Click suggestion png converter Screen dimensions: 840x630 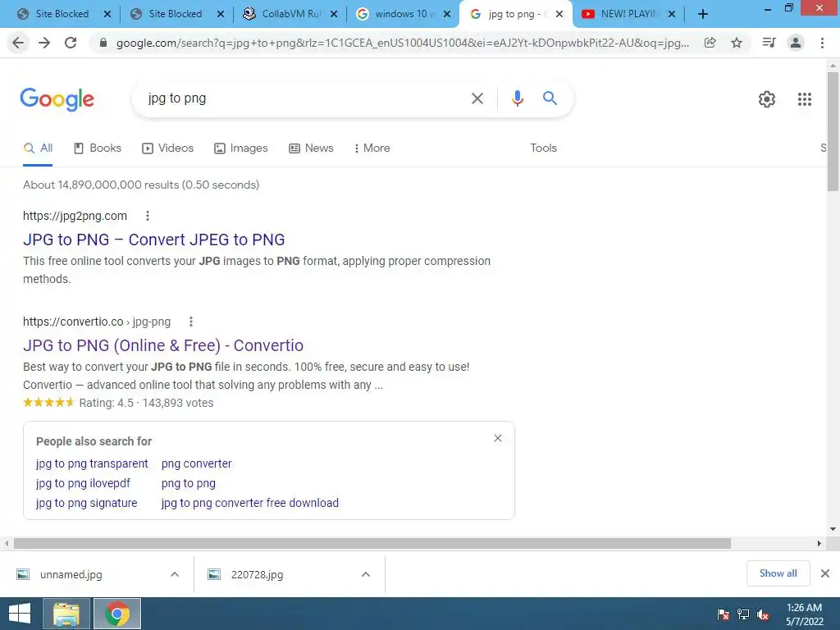pyautogui.click(x=197, y=464)
